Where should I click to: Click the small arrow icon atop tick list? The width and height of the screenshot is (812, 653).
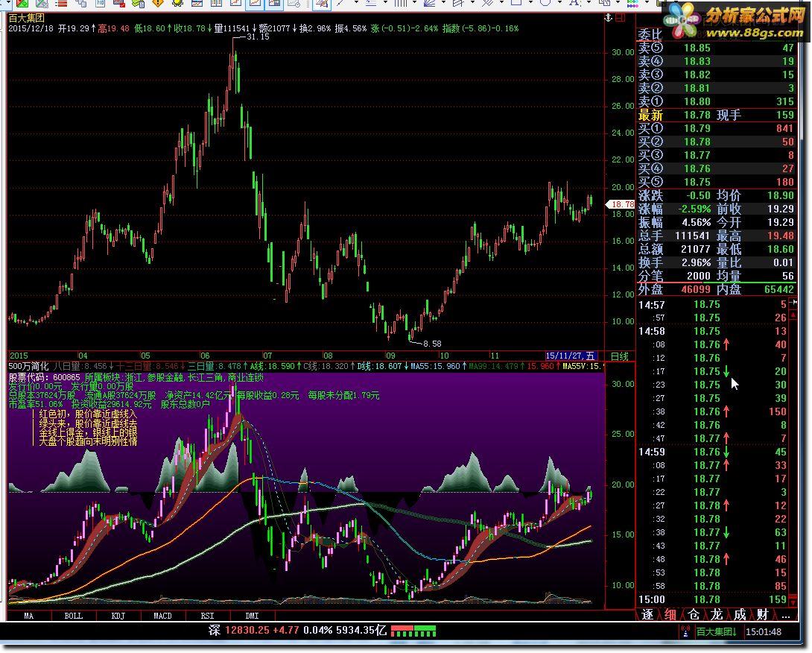point(793,302)
